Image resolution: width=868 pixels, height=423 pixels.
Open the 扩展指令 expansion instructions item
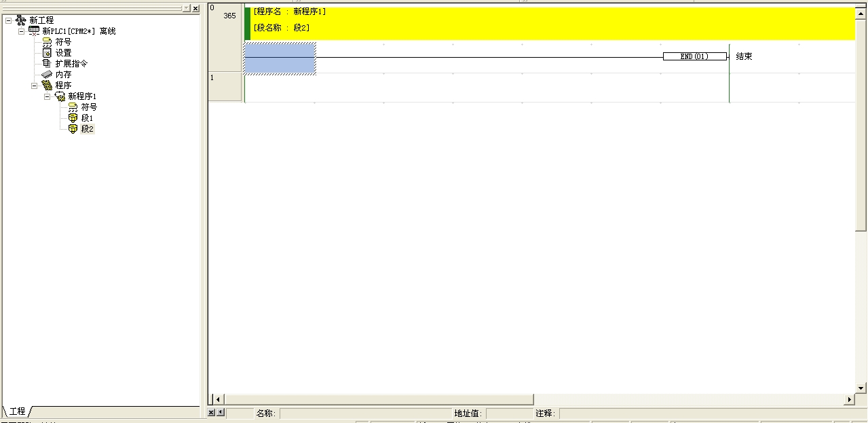click(47, 64)
